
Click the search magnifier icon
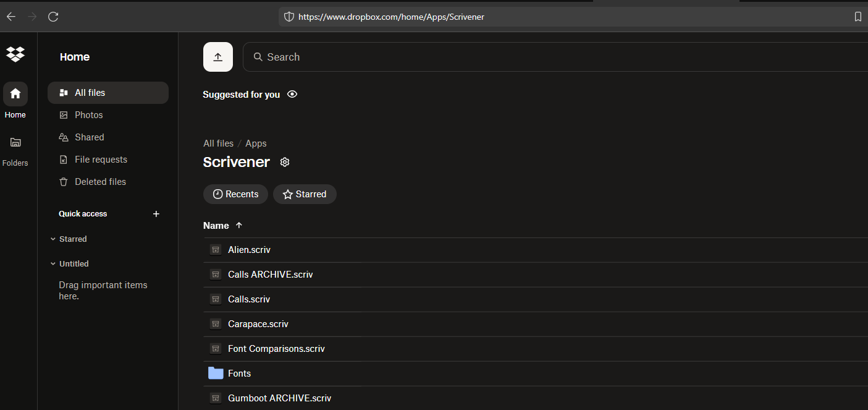(258, 57)
